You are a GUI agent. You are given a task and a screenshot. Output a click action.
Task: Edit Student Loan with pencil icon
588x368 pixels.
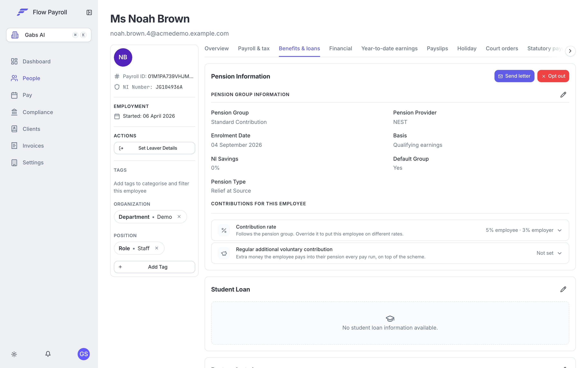point(563,289)
